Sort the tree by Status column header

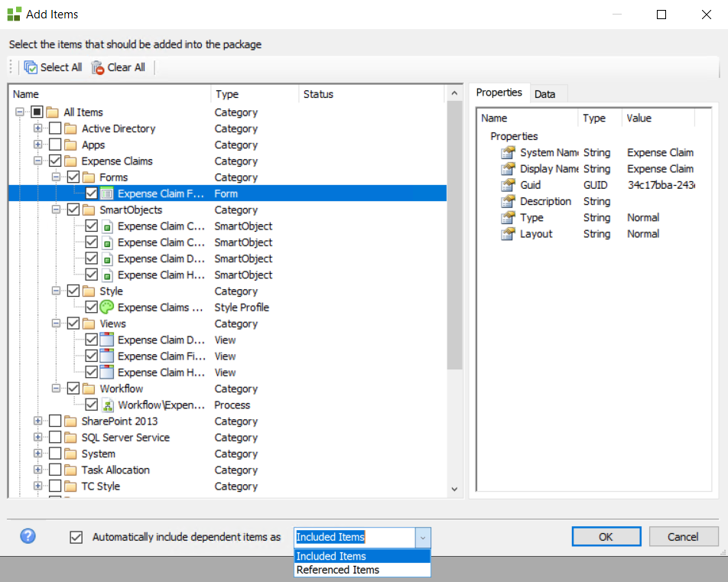[x=318, y=94]
